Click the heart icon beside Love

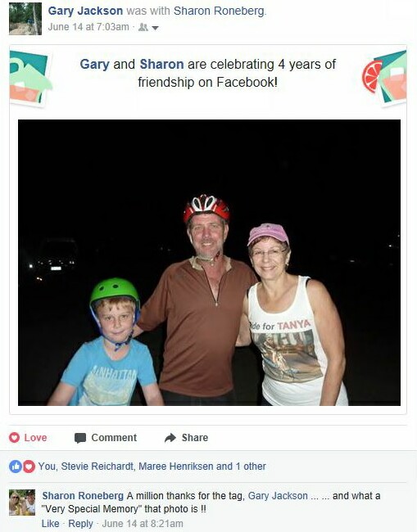click(14, 437)
